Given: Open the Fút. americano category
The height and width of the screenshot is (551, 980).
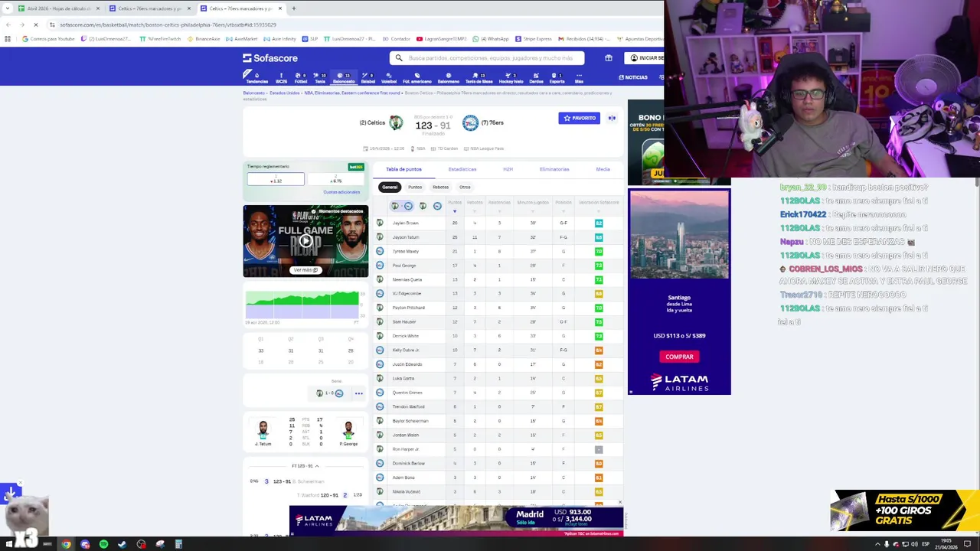Looking at the screenshot, I should [x=417, y=78].
